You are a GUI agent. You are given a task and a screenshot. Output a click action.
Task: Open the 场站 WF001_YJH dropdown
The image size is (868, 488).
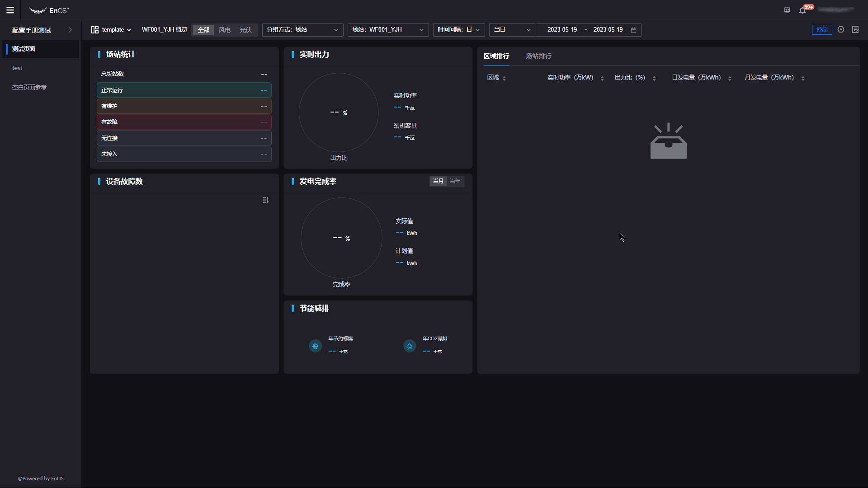(388, 30)
